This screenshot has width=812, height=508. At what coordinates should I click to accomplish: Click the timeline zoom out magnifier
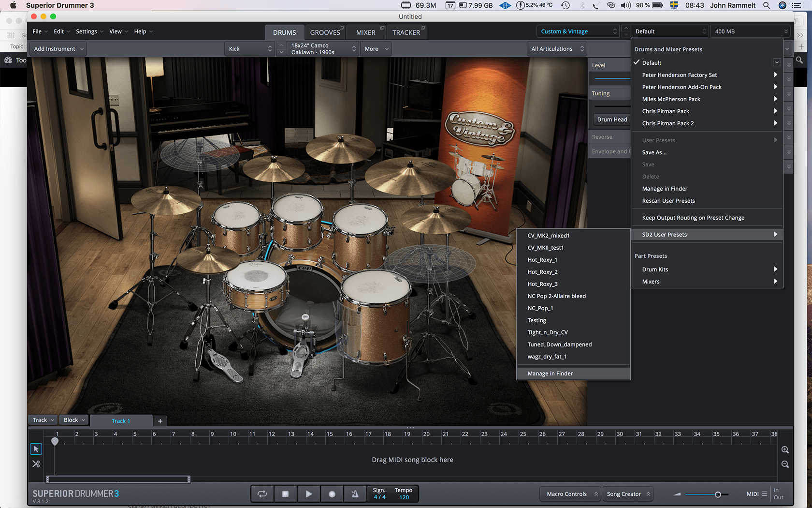click(785, 464)
